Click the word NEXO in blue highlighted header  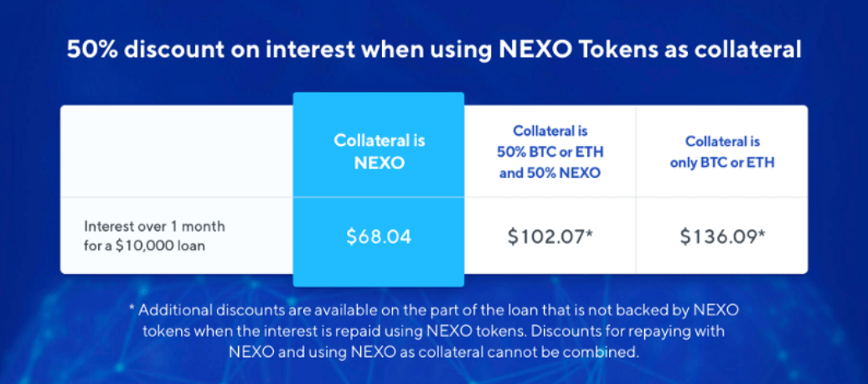pyautogui.click(x=380, y=163)
